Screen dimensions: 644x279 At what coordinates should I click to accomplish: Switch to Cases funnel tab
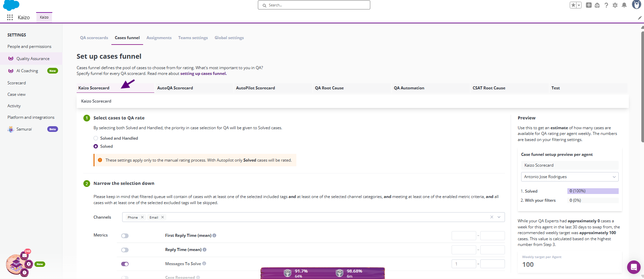(x=127, y=38)
